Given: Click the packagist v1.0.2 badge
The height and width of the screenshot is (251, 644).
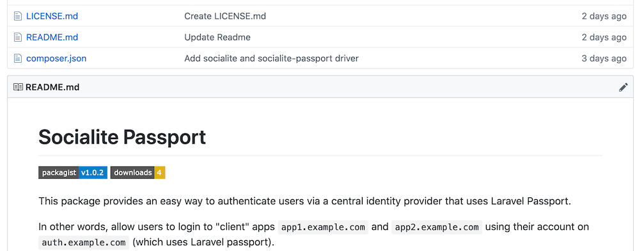Looking at the screenshot, I should 73,172.
